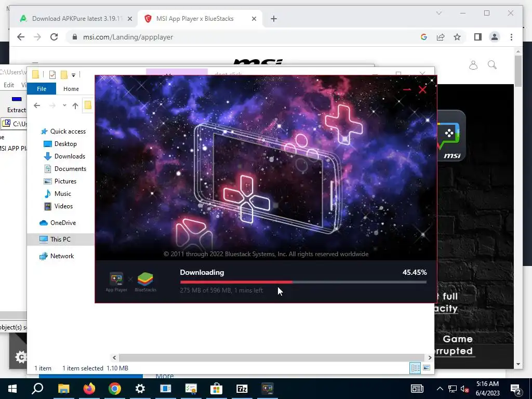Viewport: 532px width, 399px height.
Task: Select OneDrive in navigation pane
Action: pyautogui.click(x=58, y=223)
